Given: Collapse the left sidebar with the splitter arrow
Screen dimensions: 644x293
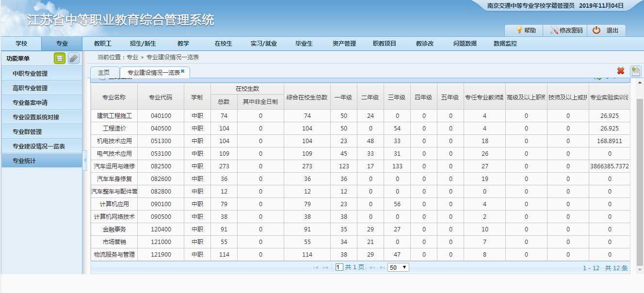Looking at the screenshot, I should (x=85, y=160).
